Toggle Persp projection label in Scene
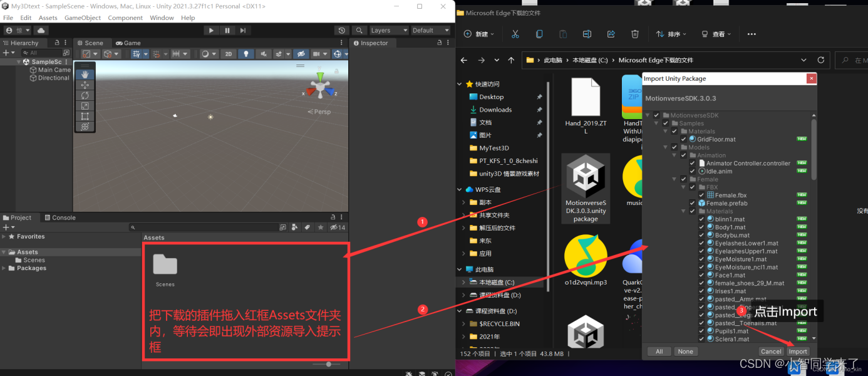The height and width of the screenshot is (376, 868). coord(319,112)
